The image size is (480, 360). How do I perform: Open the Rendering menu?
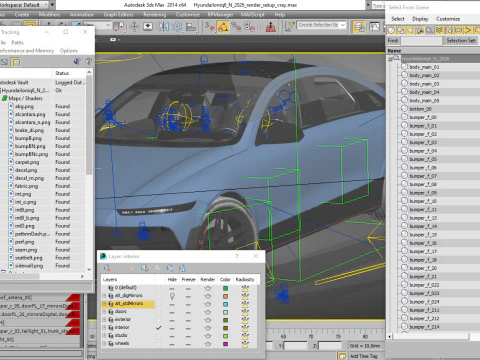(154, 15)
